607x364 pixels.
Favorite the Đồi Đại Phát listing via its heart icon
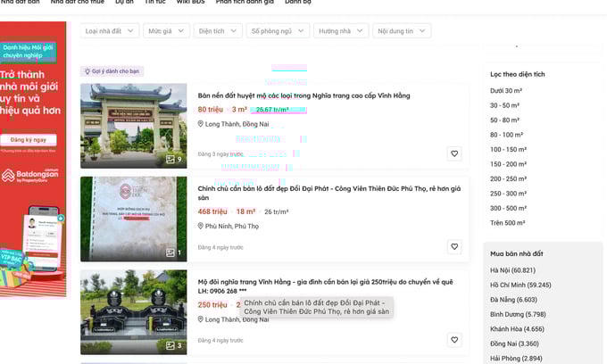click(454, 246)
